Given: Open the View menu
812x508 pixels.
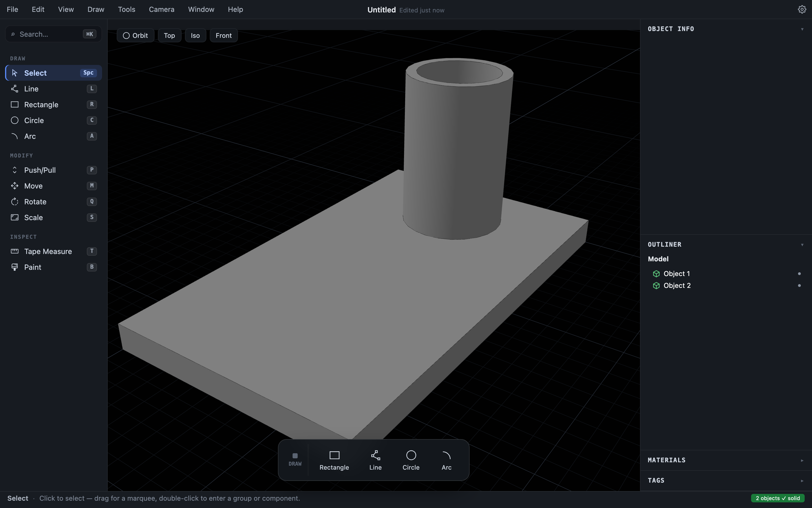Looking at the screenshot, I should (x=66, y=9).
